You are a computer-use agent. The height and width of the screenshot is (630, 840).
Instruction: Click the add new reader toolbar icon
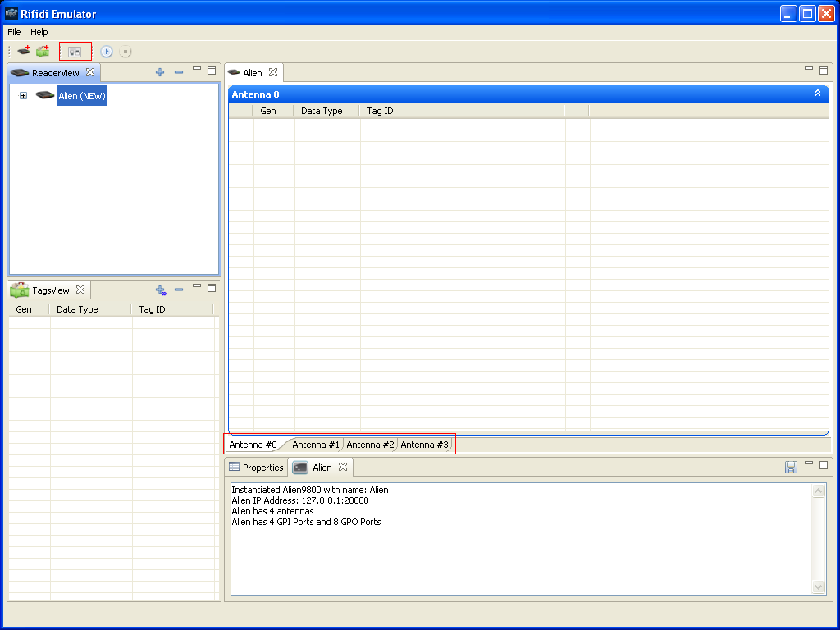[x=24, y=51]
